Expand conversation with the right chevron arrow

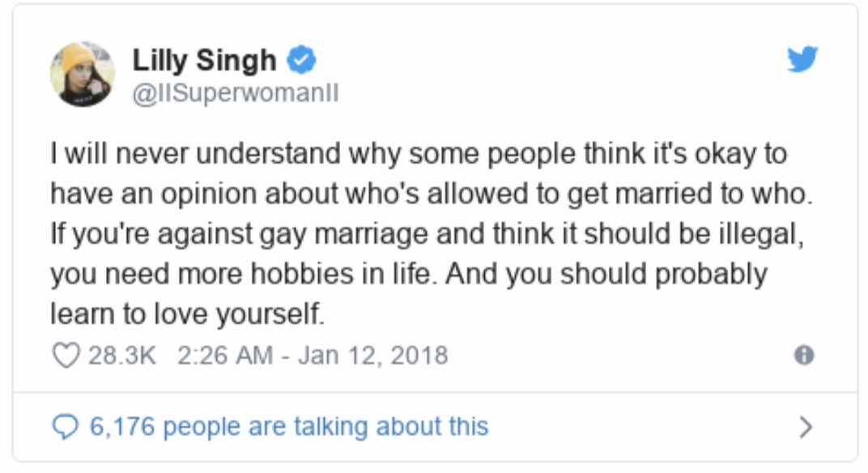click(x=806, y=427)
